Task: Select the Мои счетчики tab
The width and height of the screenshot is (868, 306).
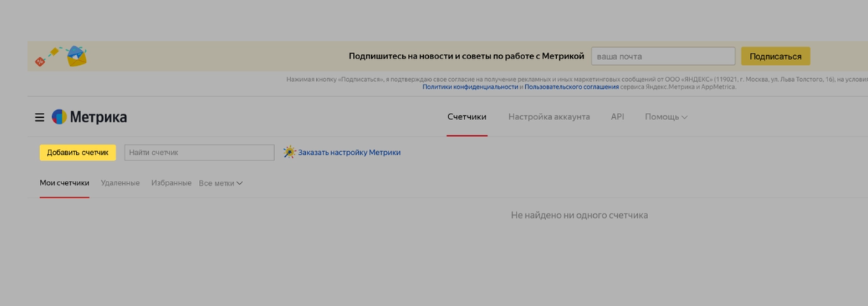Action: click(x=64, y=183)
